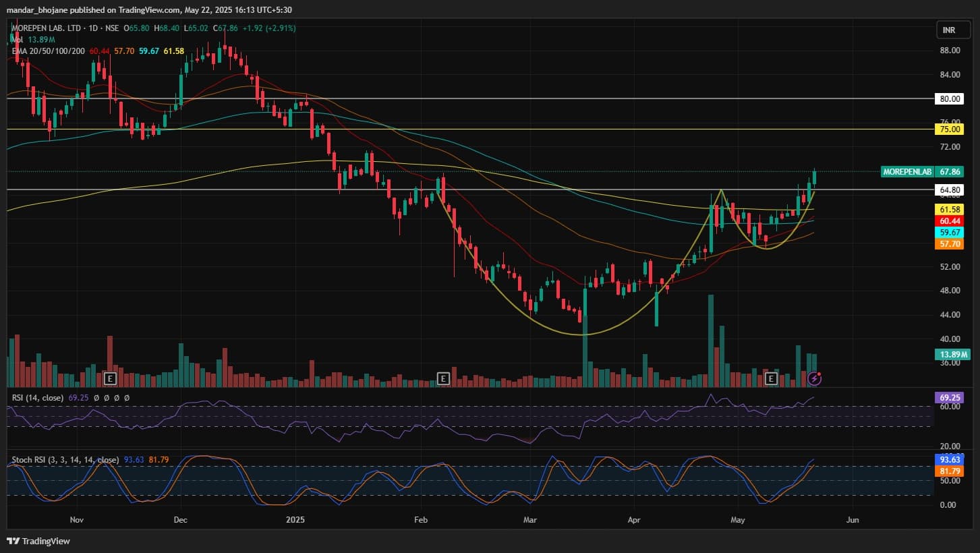Image resolution: width=980 pixels, height=553 pixels.
Task: Select the RSI (14, close) legend
Action: tap(38, 398)
